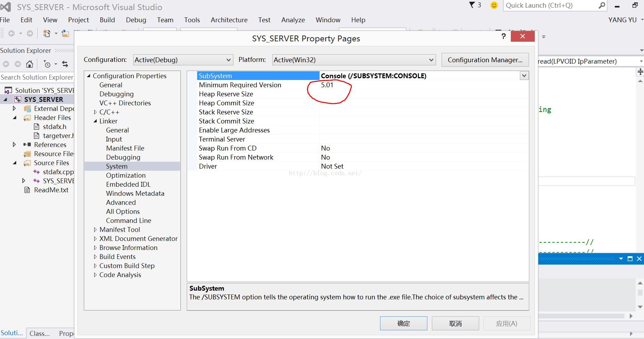
Task: Click the Configuration Manager button
Action: (485, 60)
